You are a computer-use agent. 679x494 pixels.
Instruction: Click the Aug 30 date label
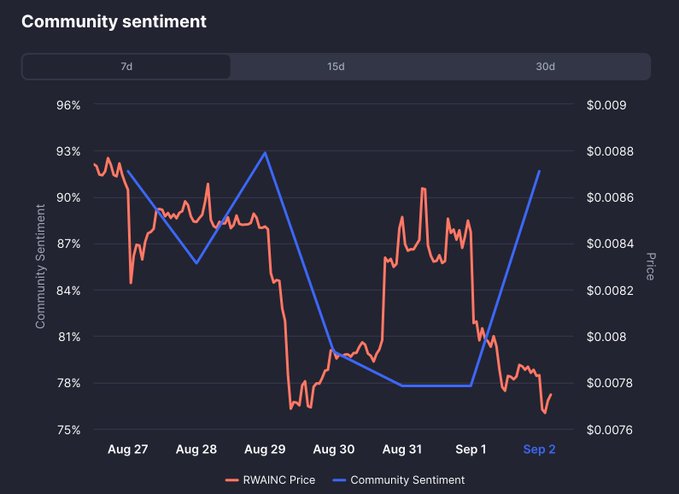tap(333, 450)
